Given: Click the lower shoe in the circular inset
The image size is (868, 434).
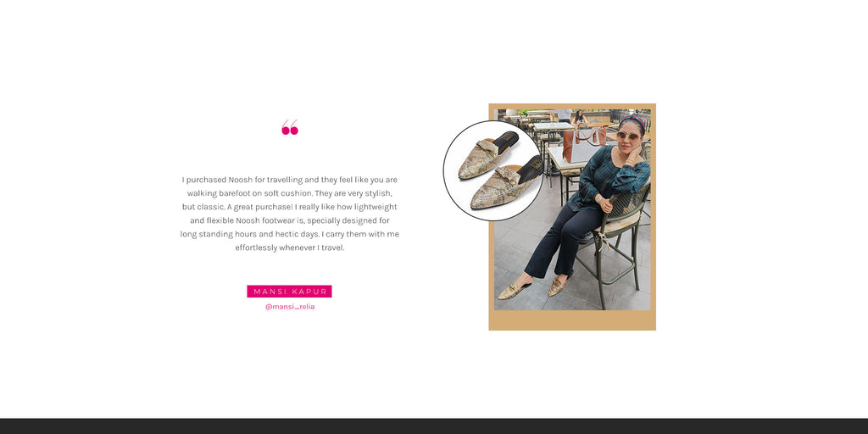Looking at the screenshot, I should pos(505,183).
